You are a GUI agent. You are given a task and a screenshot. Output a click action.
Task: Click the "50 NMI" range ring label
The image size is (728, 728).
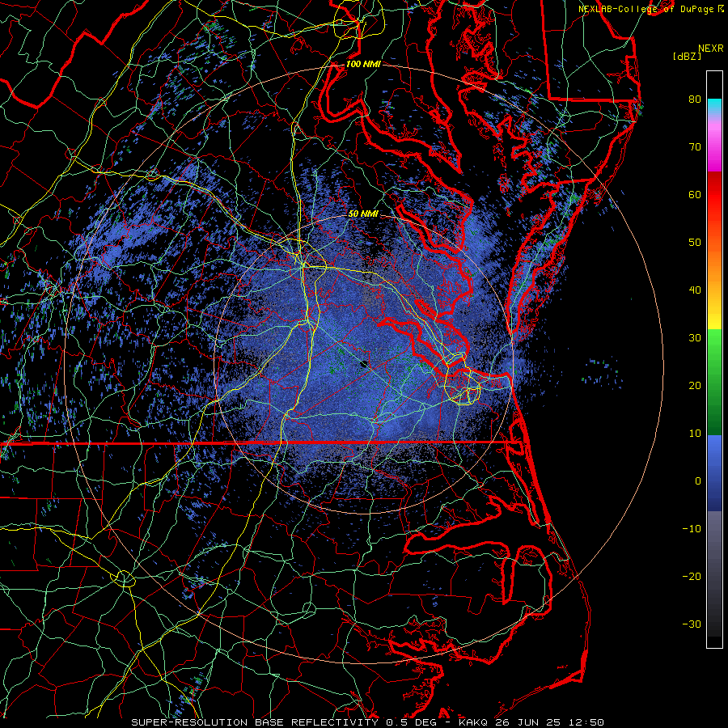click(x=363, y=214)
